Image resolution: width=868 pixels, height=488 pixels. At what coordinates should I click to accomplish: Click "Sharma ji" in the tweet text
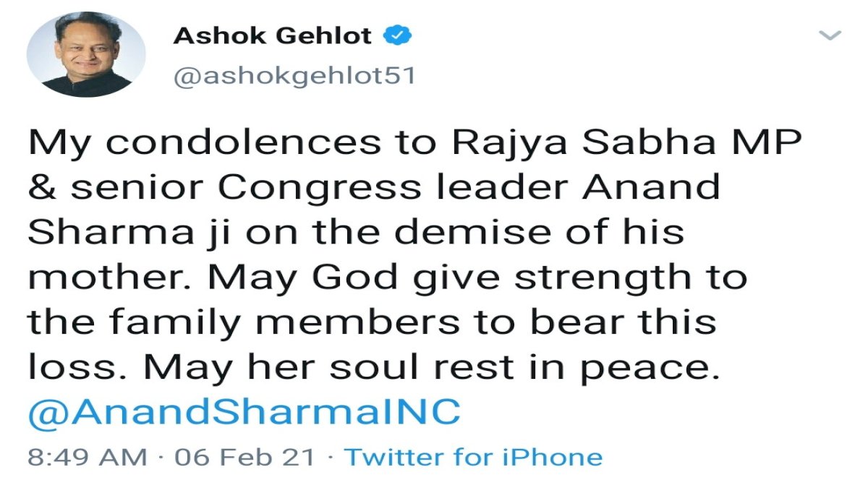tap(129, 233)
